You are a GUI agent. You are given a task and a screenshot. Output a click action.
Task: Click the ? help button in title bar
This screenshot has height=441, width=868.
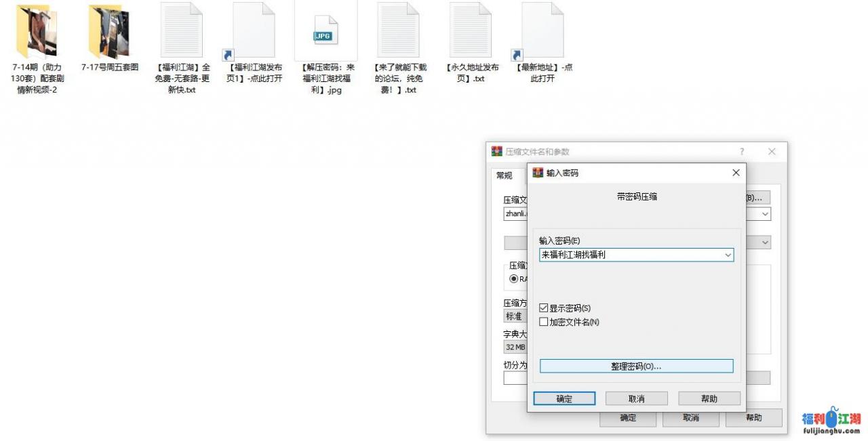741,152
